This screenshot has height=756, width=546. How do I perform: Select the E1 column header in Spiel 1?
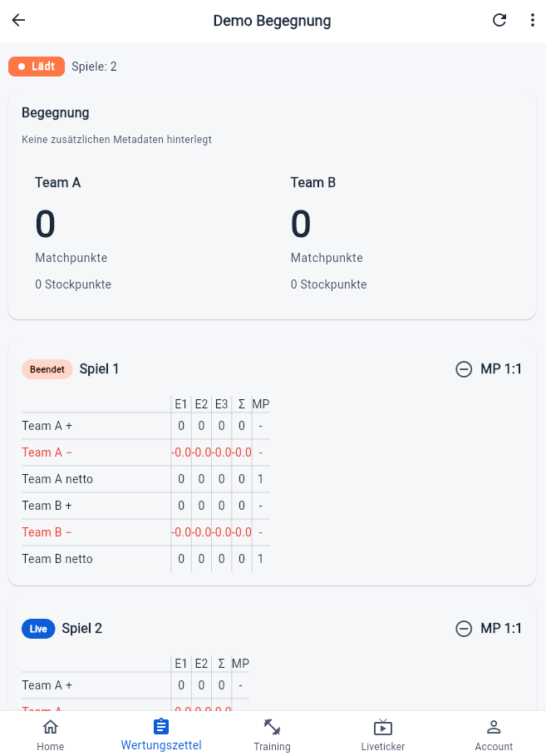coord(181,404)
